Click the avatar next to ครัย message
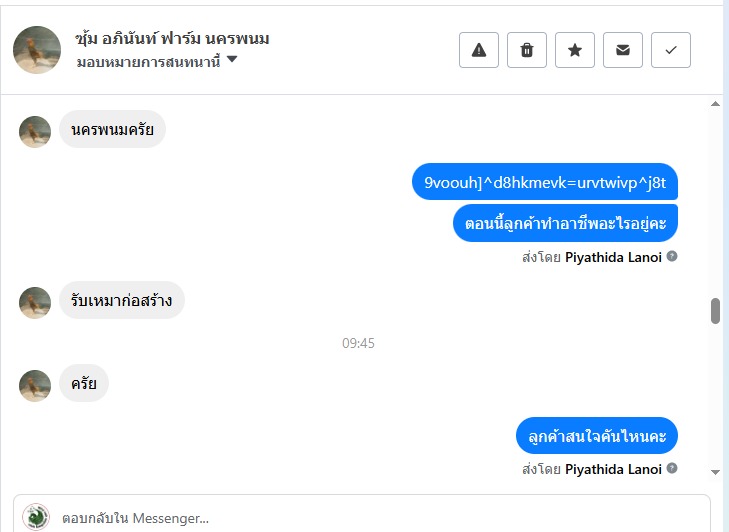729x532 pixels. tap(35, 385)
